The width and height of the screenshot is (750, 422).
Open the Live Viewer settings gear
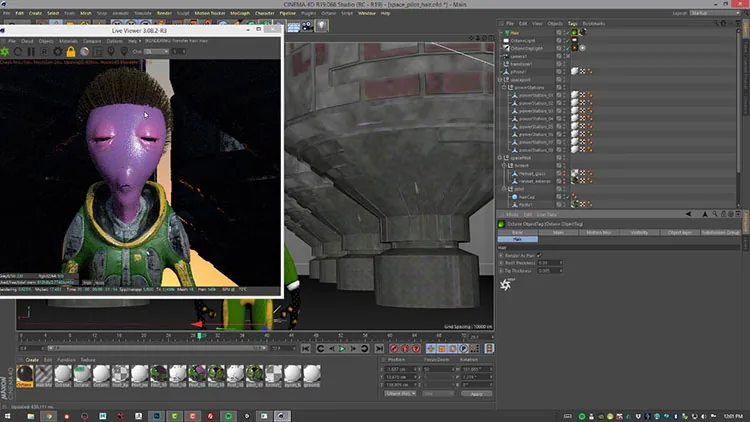point(57,52)
